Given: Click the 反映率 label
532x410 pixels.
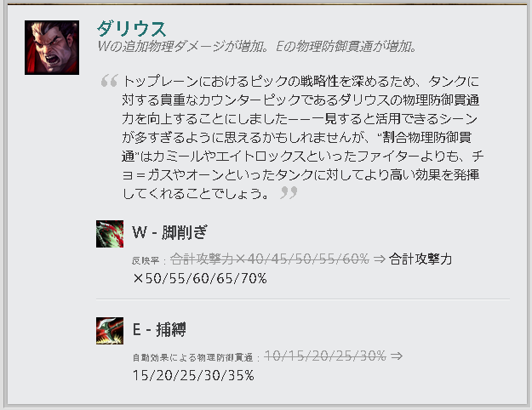Looking at the screenshot, I should 146,260.
